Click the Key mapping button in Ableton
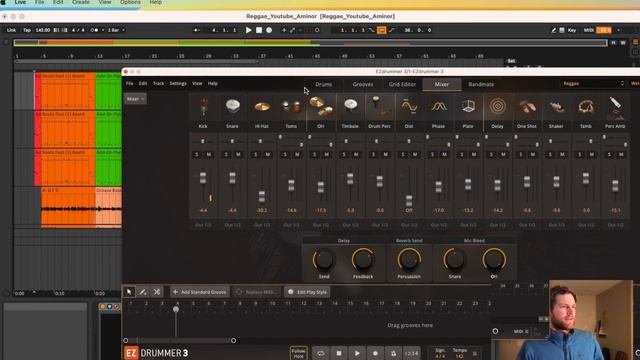640x360 pixels. 572,30
